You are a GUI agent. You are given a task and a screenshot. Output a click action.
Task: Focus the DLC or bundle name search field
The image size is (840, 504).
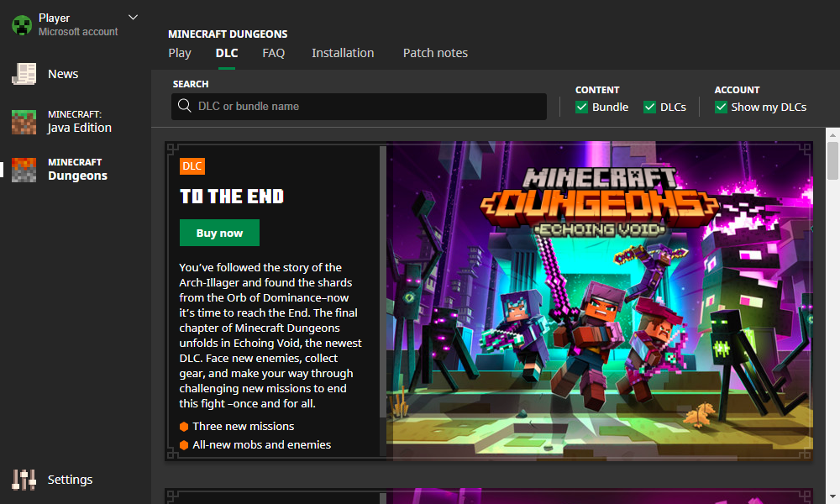tap(359, 106)
